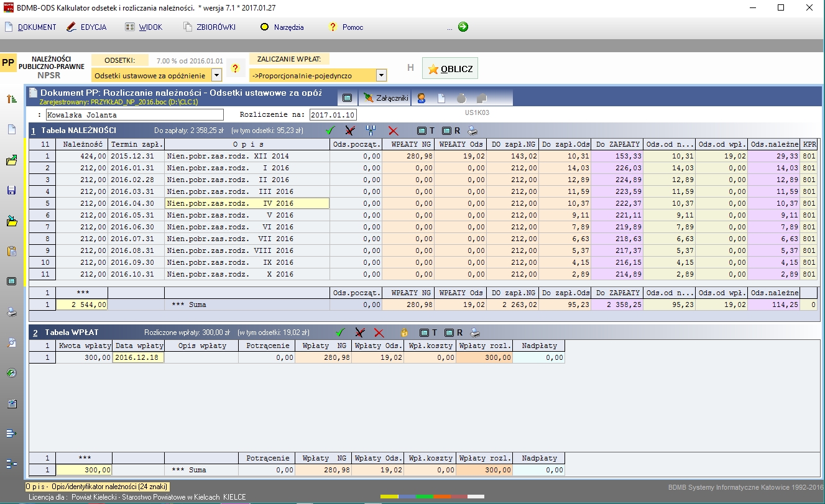Click the new document icon in left sidebar

point(11,129)
